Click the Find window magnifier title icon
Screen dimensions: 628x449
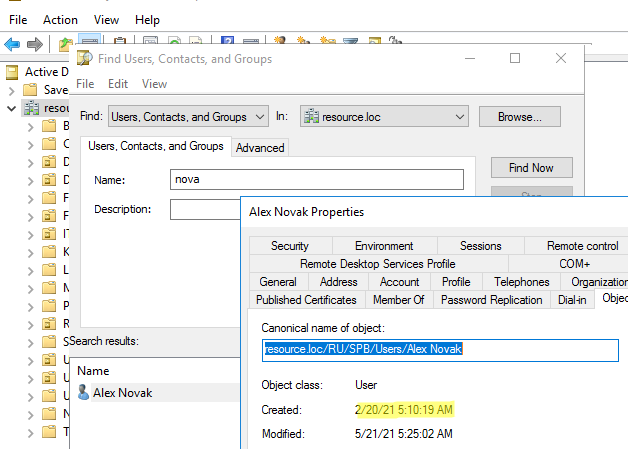click(x=85, y=58)
